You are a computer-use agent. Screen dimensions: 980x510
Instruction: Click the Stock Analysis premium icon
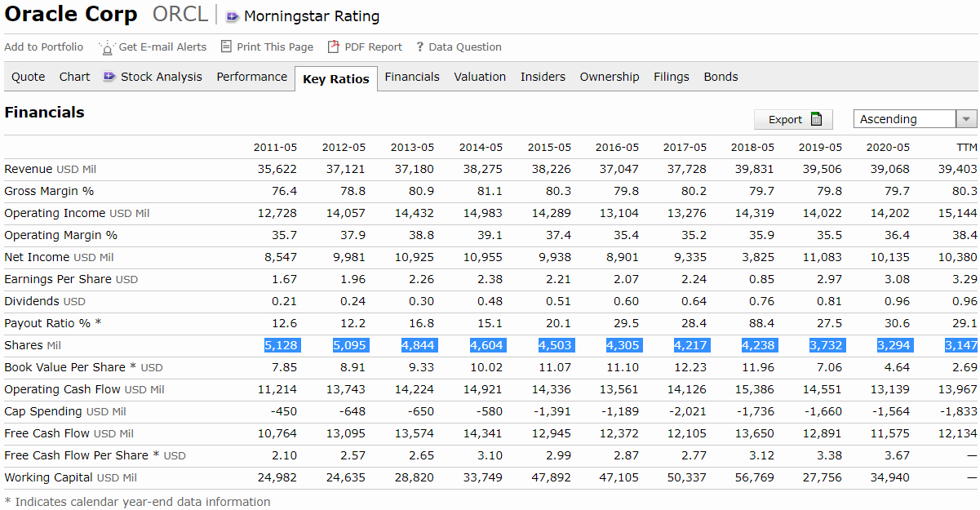pos(109,77)
